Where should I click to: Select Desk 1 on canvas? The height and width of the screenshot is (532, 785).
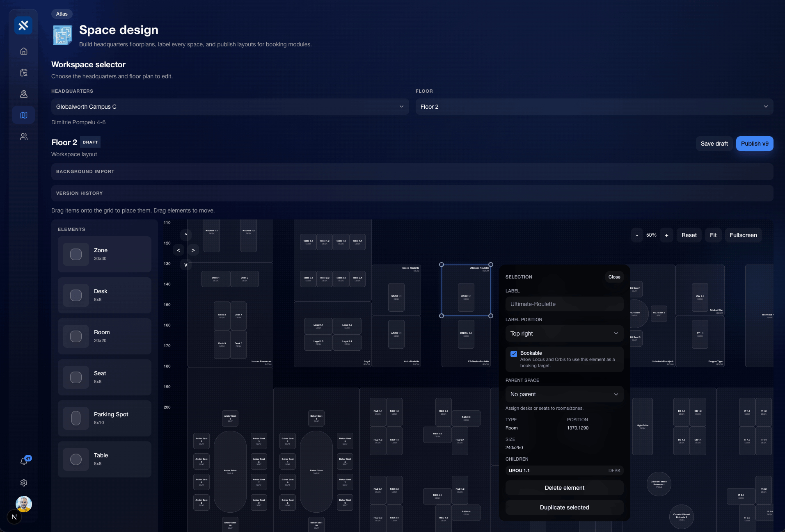click(x=216, y=279)
